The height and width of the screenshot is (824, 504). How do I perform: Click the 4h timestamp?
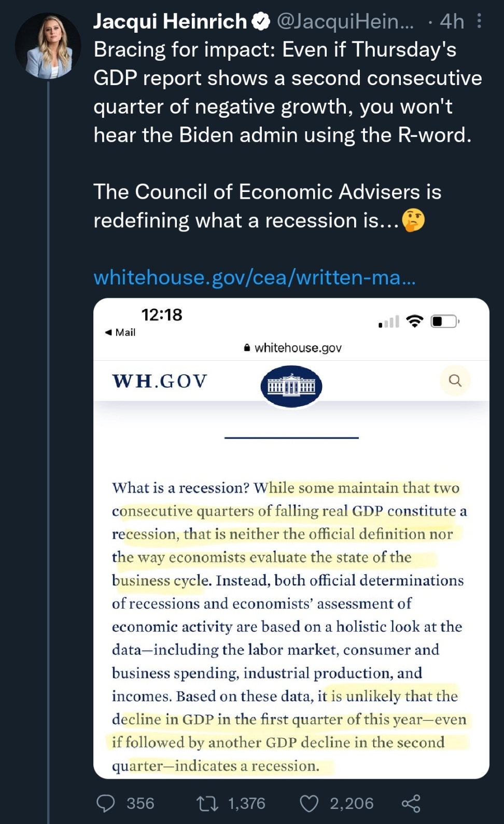click(x=452, y=21)
